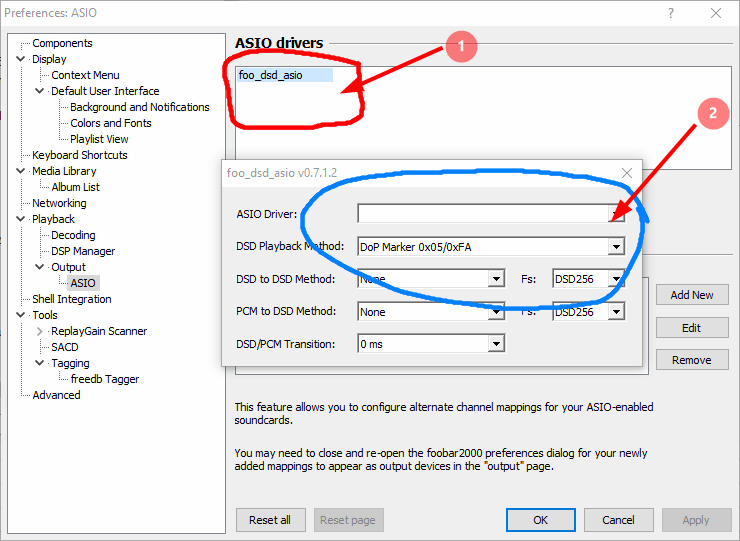Open Colors and Fonts page
This screenshot has width=740, height=541.
tap(110, 123)
